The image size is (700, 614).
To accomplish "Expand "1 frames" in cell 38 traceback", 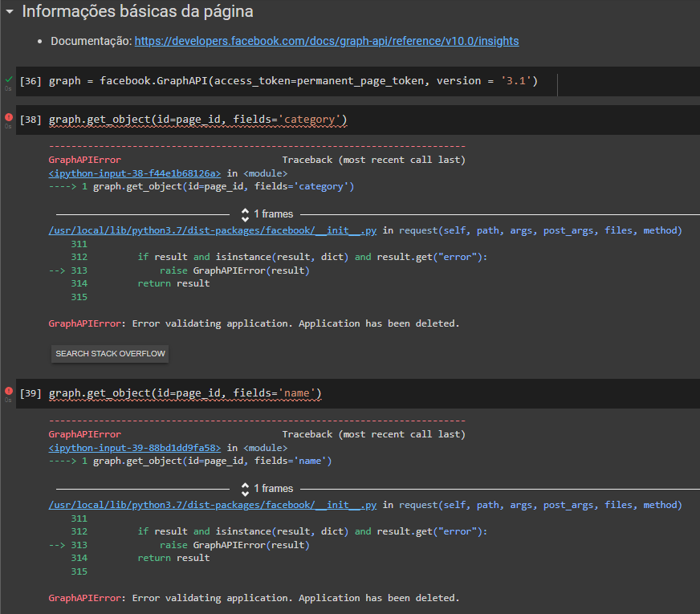I will [267, 214].
